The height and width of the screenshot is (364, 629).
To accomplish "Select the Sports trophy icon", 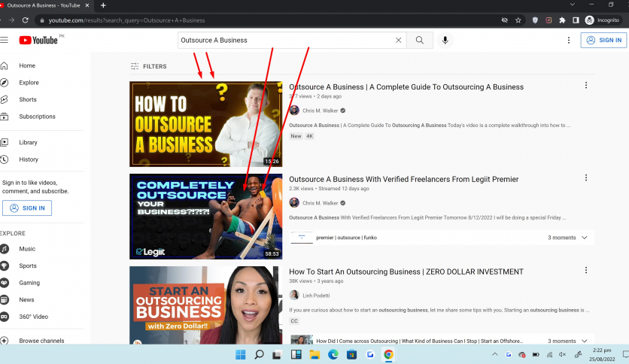I will tap(5, 265).
